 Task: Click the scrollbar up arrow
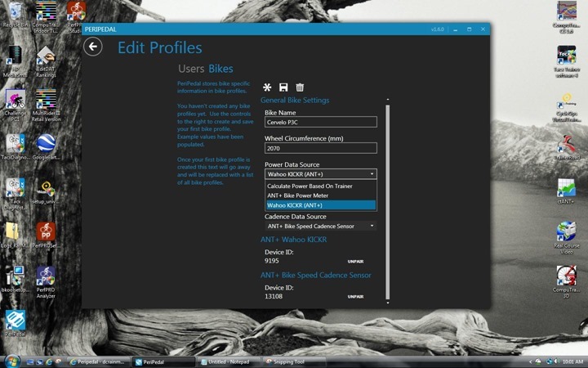388,100
